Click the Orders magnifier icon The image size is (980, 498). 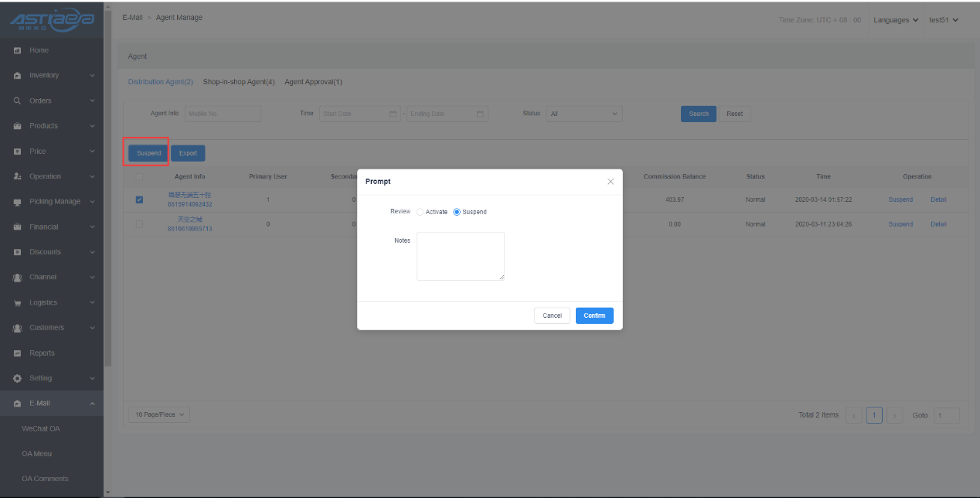click(x=17, y=101)
